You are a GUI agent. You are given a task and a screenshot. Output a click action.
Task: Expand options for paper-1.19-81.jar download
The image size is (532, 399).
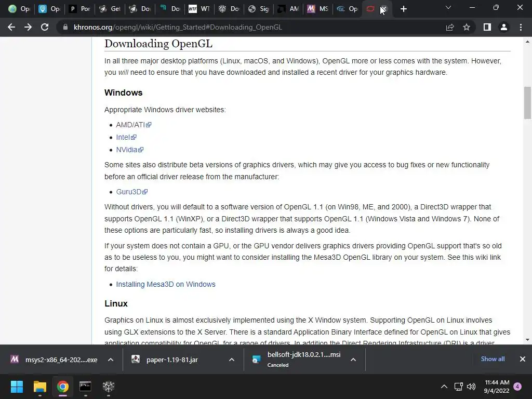click(x=232, y=360)
